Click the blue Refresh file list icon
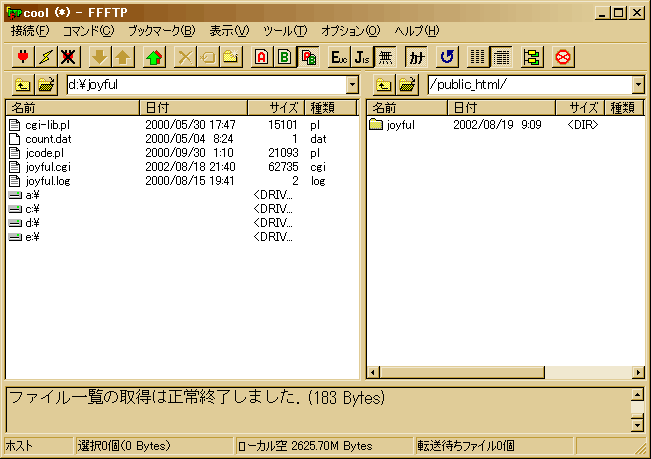The image size is (651, 459). tap(447, 57)
